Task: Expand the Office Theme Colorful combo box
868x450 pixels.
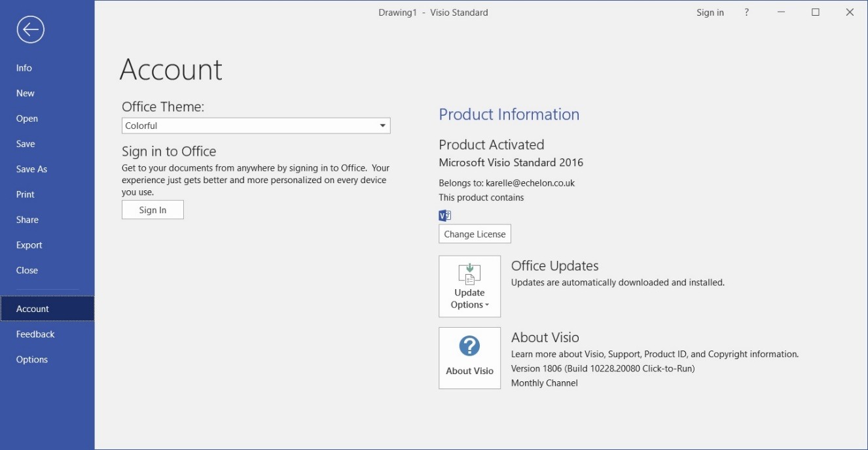Action: click(256, 126)
